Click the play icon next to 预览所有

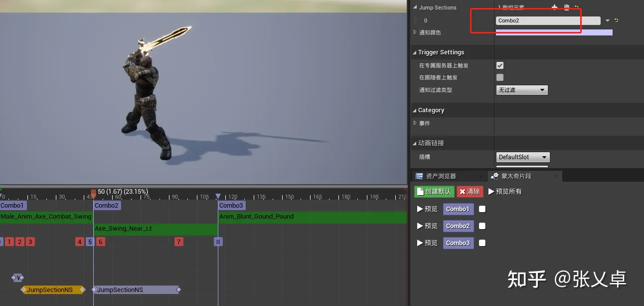coord(491,192)
